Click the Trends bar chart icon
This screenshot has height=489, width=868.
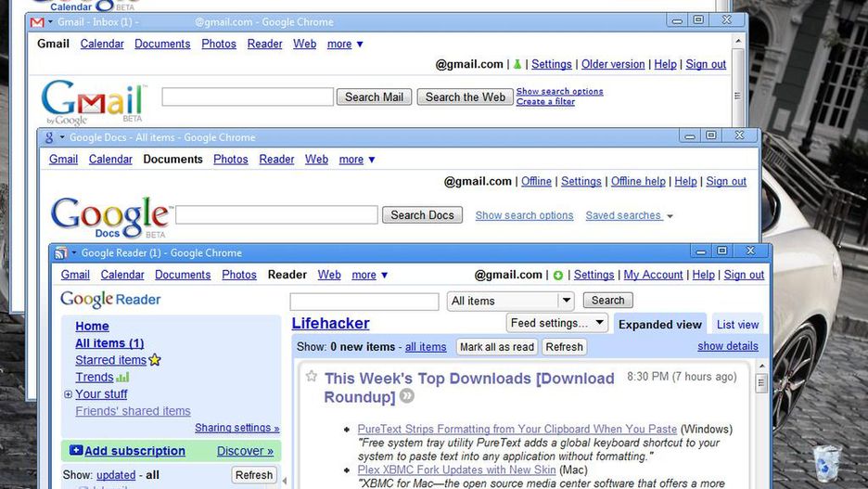click(122, 377)
